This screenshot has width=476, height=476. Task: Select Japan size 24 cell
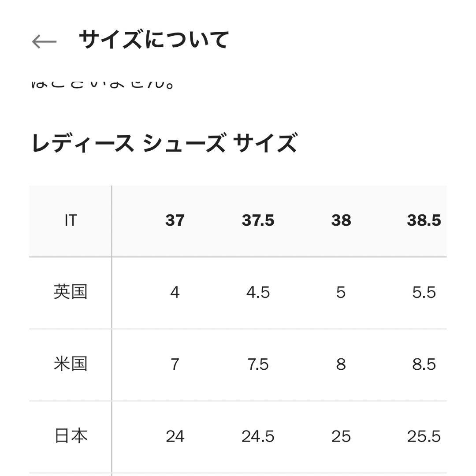point(175,436)
